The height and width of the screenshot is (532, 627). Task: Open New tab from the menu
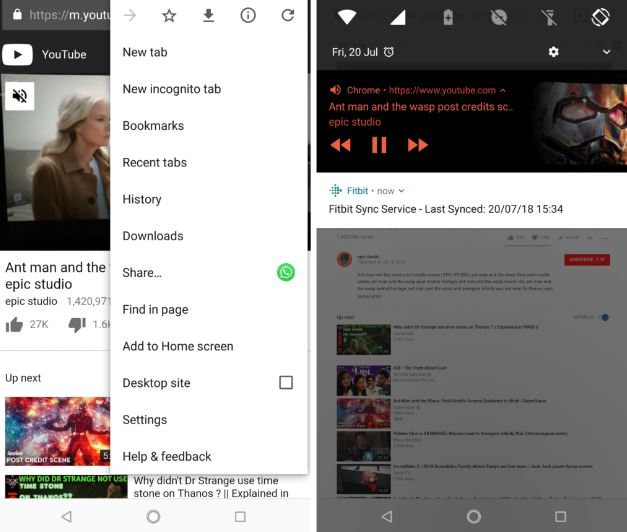pyautogui.click(x=209, y=52)
